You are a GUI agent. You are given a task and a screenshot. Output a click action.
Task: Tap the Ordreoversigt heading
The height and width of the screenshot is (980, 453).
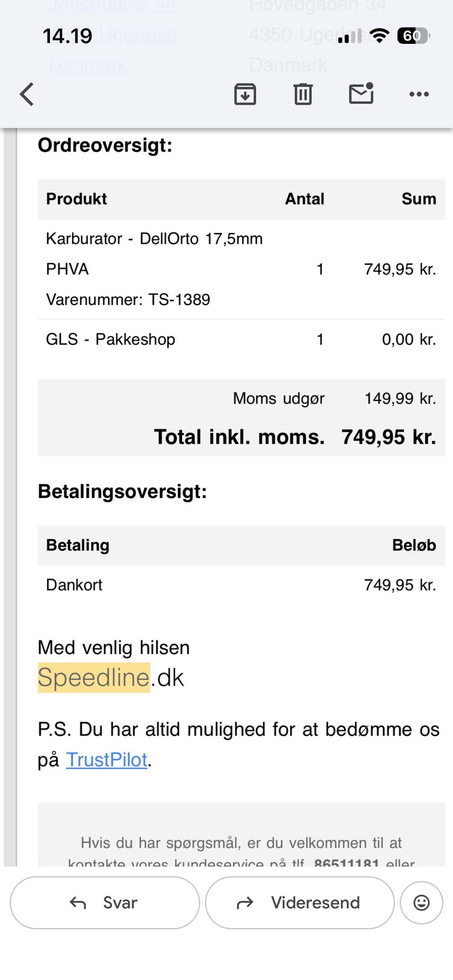pyautogui.click(x=105, y=145)
